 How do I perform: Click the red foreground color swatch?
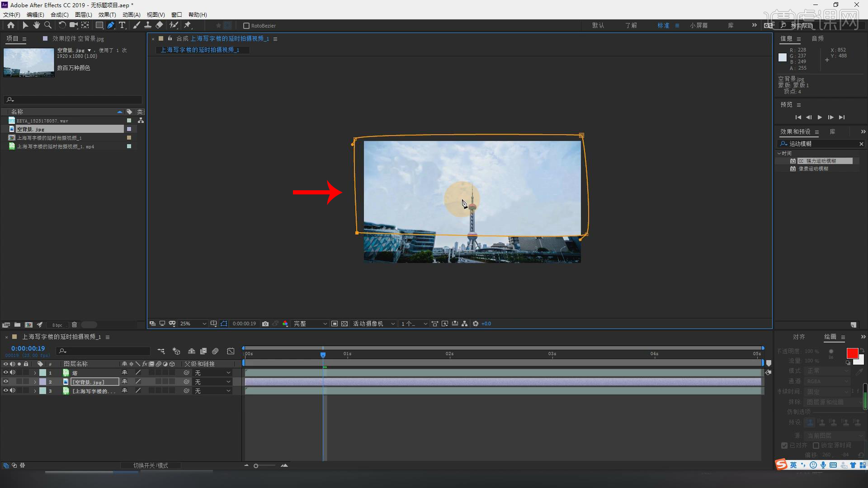click(852, 353)
